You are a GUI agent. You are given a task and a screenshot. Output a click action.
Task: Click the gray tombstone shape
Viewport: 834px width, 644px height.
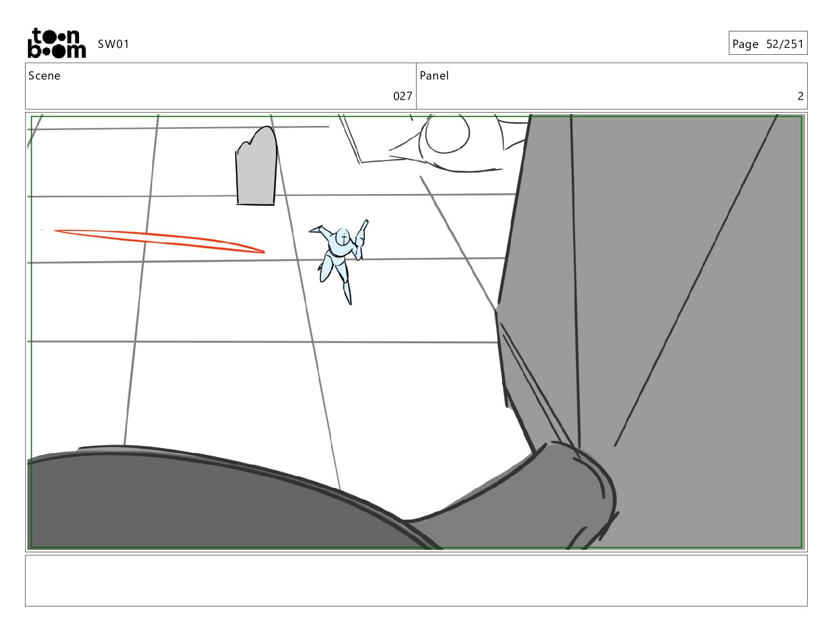(256, 166)
